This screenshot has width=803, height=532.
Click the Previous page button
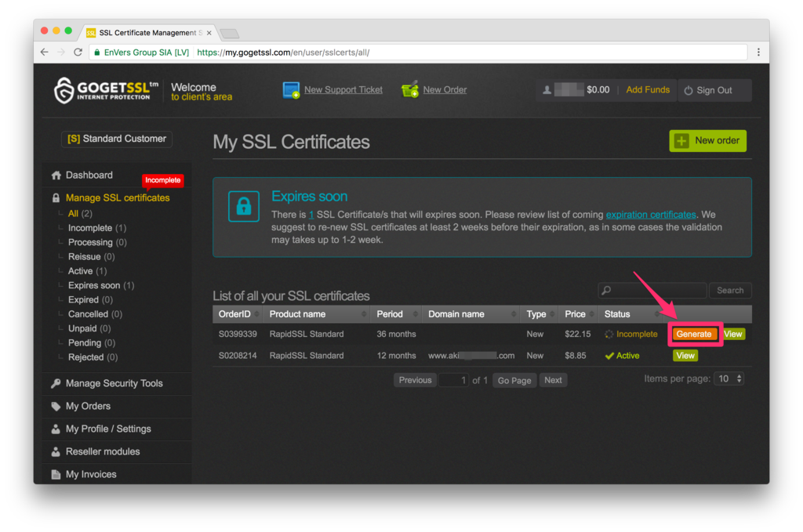pos(415,380)
